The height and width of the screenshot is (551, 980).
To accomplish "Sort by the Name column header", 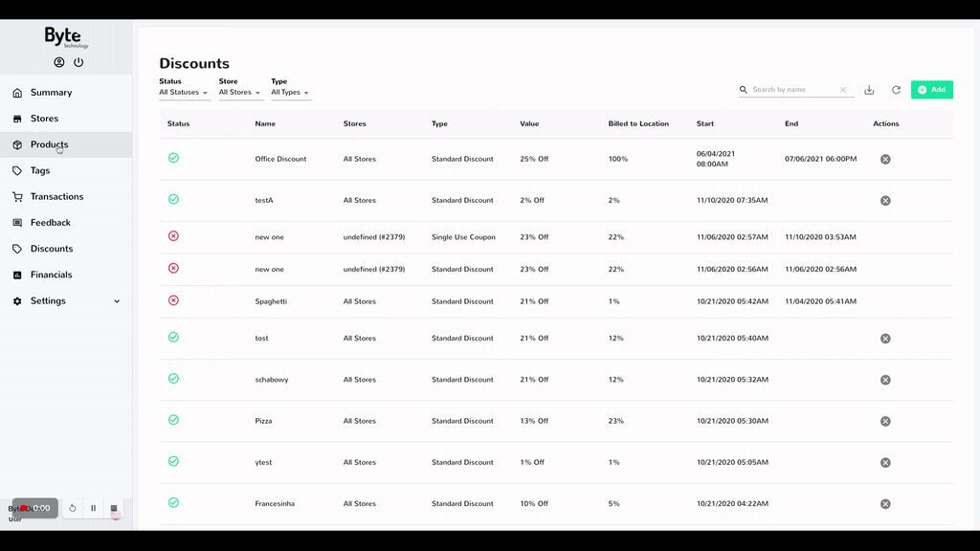I will pyautogui.click(x=265, y=123).
